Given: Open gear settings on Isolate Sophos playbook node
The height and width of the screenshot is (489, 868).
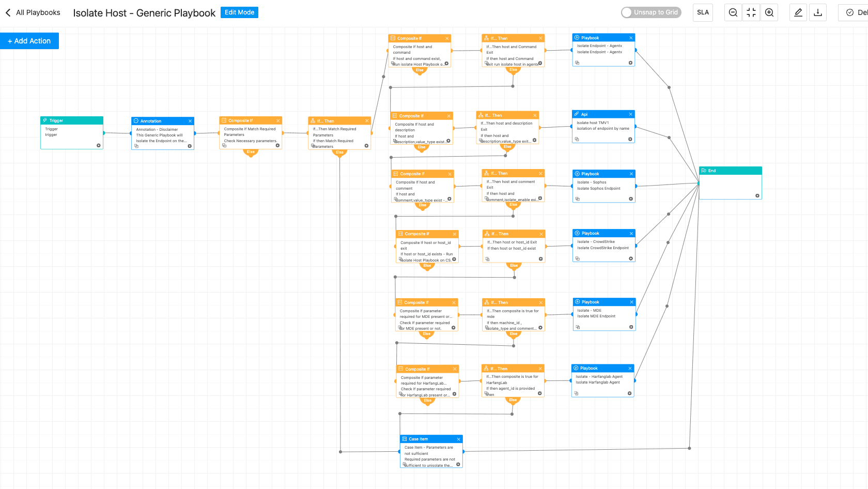Looking at the screenshot, I should (631, 198).
